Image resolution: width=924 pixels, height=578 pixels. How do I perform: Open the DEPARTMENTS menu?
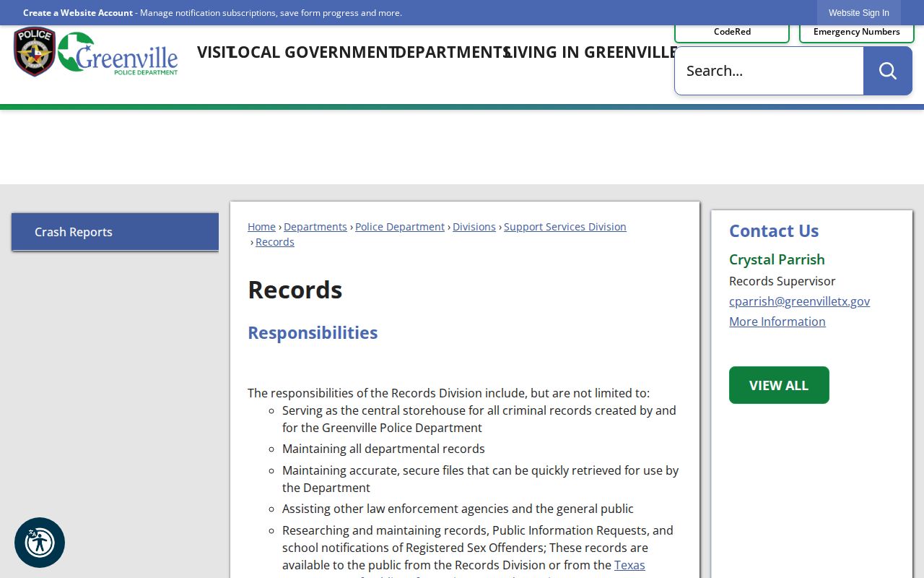pyautogui.click(x=453, y=52)
